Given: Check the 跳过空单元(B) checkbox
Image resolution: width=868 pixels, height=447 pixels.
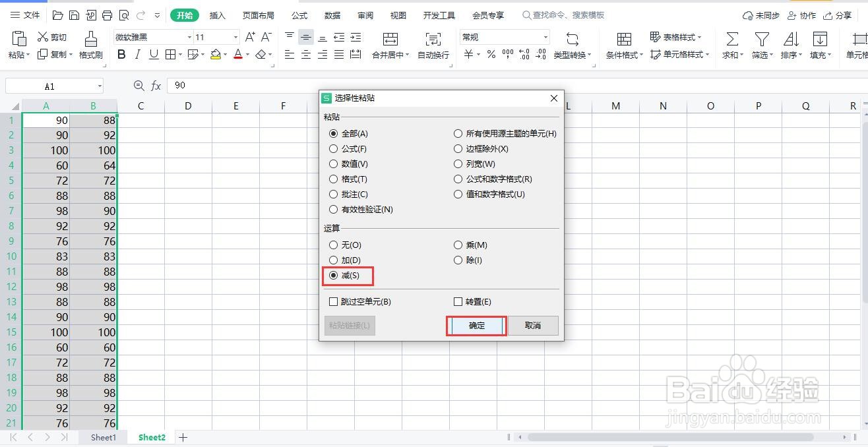Looking at the screenshot, I should 334,301.
